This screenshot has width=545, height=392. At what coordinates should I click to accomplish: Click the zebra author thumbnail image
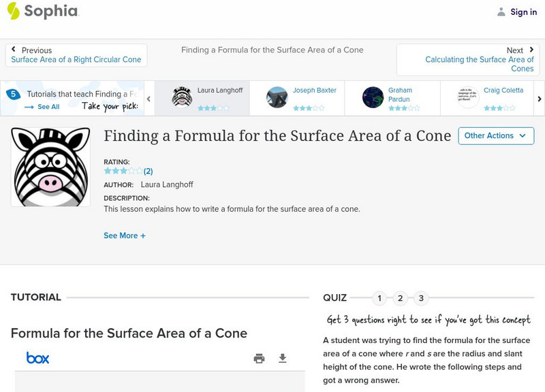pos(51,167)
